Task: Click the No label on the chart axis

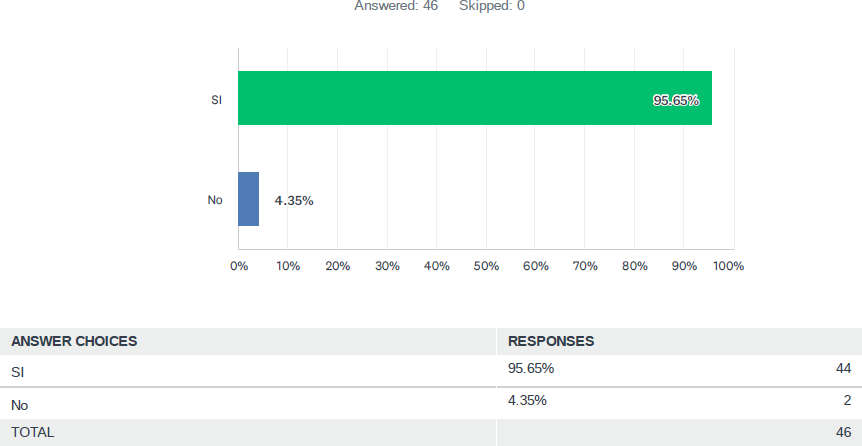Action: coord(215,200)
